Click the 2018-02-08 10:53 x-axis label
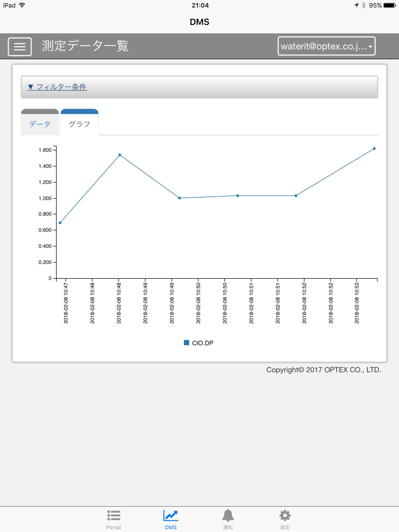The height and width of the screenshot is (532, 399). [357, 303]
